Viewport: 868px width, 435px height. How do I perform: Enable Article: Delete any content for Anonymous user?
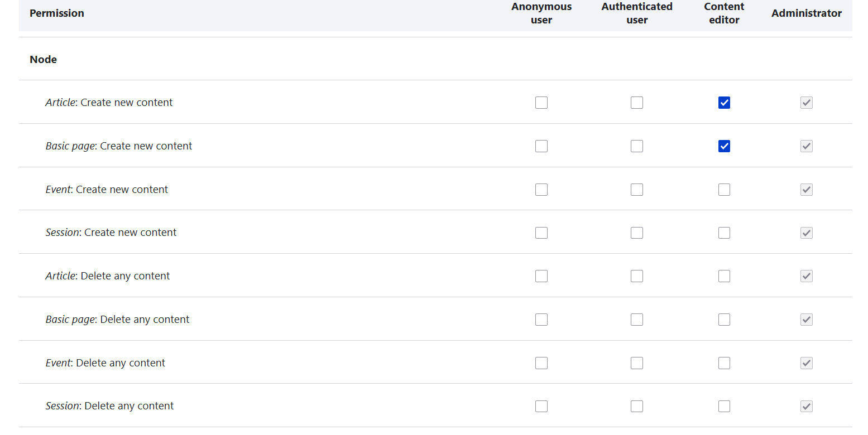[x=541, y=276]
